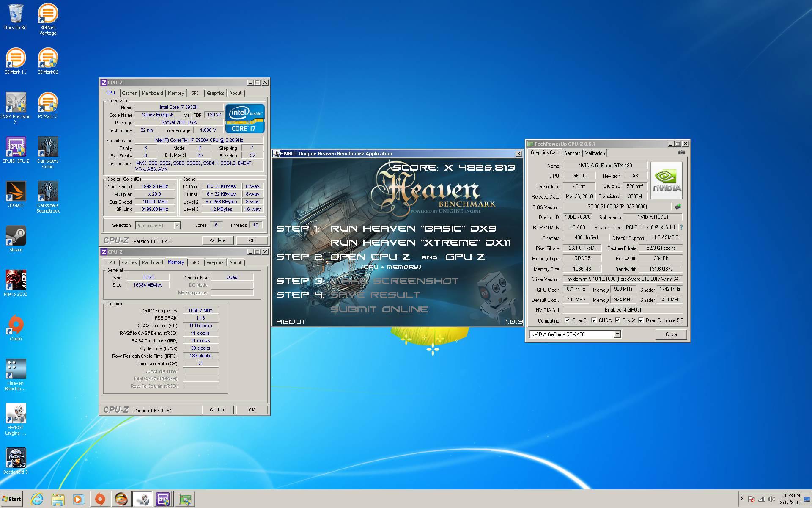
Task: Click the NVIDIA logo in GPU-Z
Action: click(666, 182)
